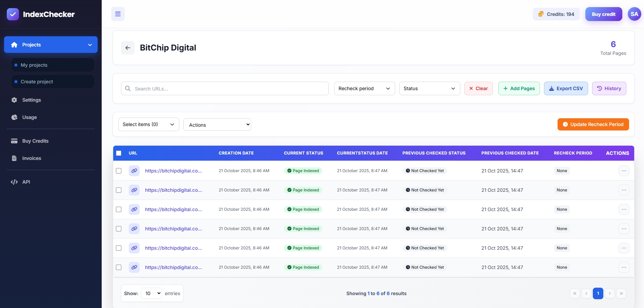Open three-dot actions menu in last row

(x=624, y=267)
